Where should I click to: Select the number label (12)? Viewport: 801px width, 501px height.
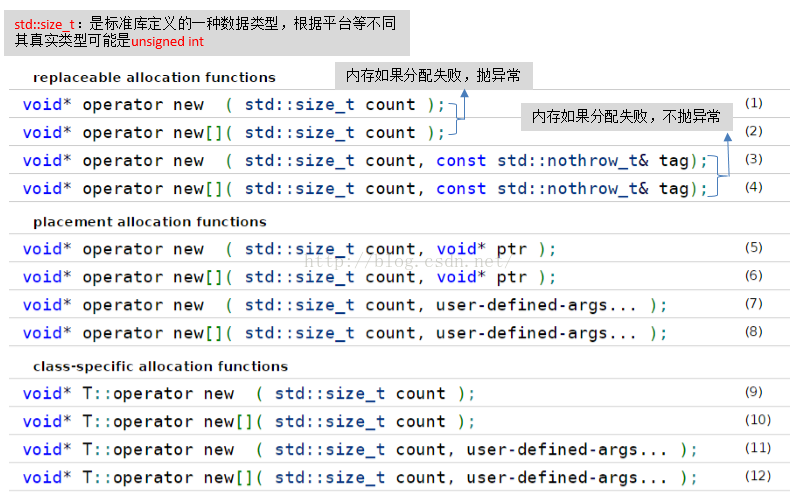[x=758, y=477]
